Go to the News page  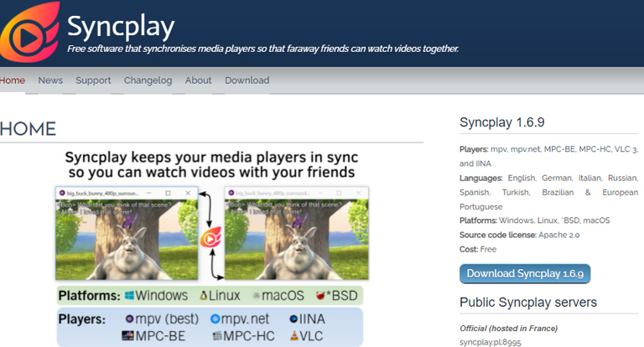coord(50,80)
